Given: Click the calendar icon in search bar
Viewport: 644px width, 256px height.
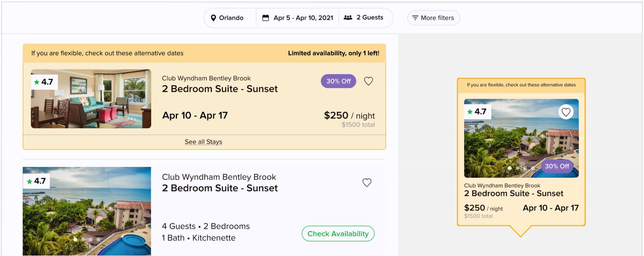Looking at the screenshot, I should [265, 18].
